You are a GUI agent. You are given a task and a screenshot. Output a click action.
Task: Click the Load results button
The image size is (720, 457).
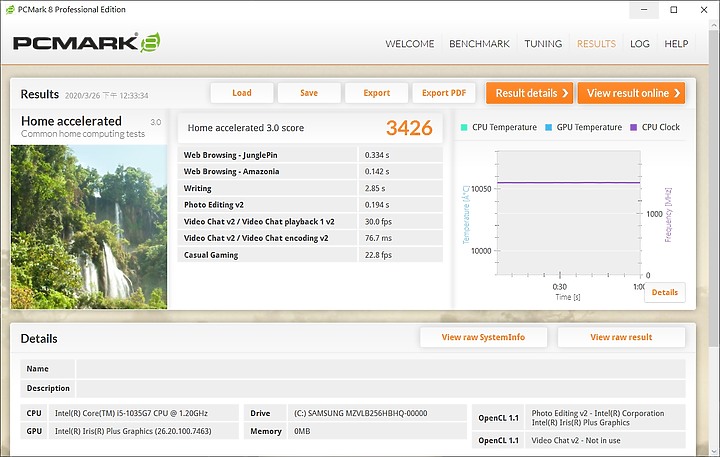coord(242,93)
